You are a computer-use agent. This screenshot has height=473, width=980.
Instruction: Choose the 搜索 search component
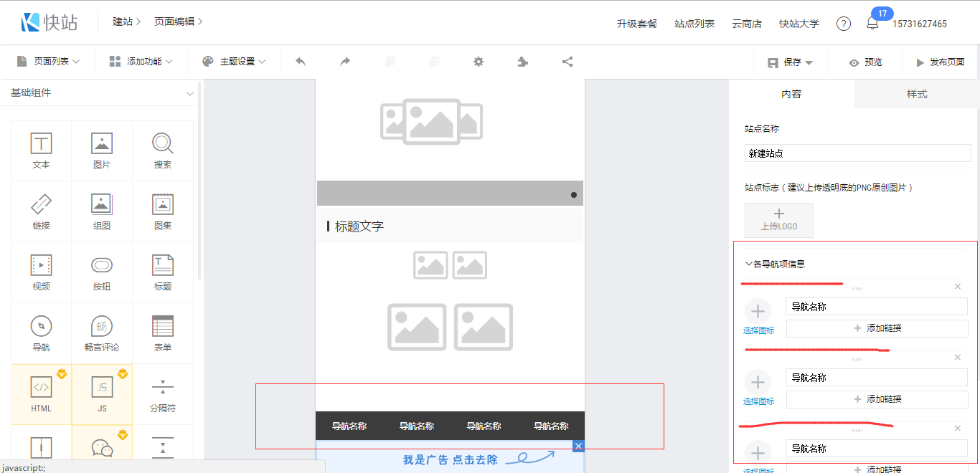(163, 150)
